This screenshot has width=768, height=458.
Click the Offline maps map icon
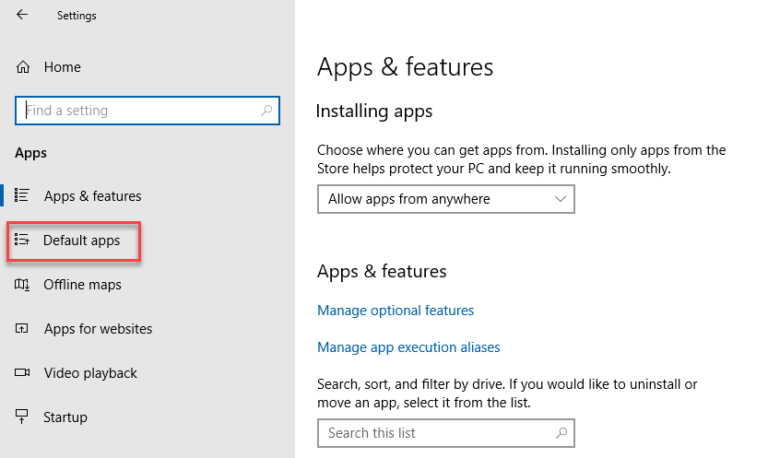tap(22, 284)
